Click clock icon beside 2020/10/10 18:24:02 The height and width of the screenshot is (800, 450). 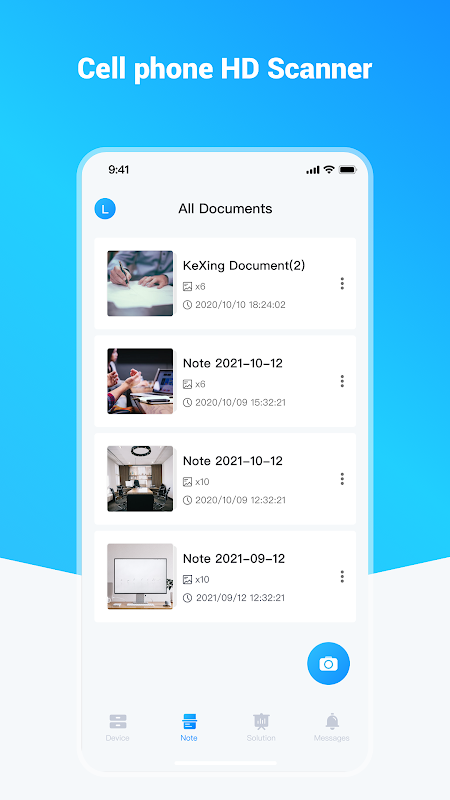pos(187,305)
